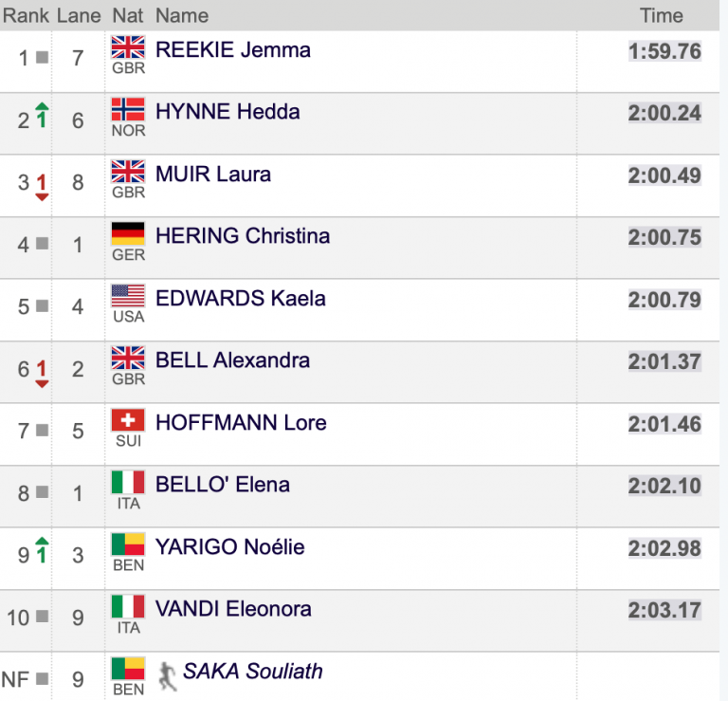The image size is (728, 701).
Task: Click the British flag beside REEKIE Jemma
Action: click(128, 47)
